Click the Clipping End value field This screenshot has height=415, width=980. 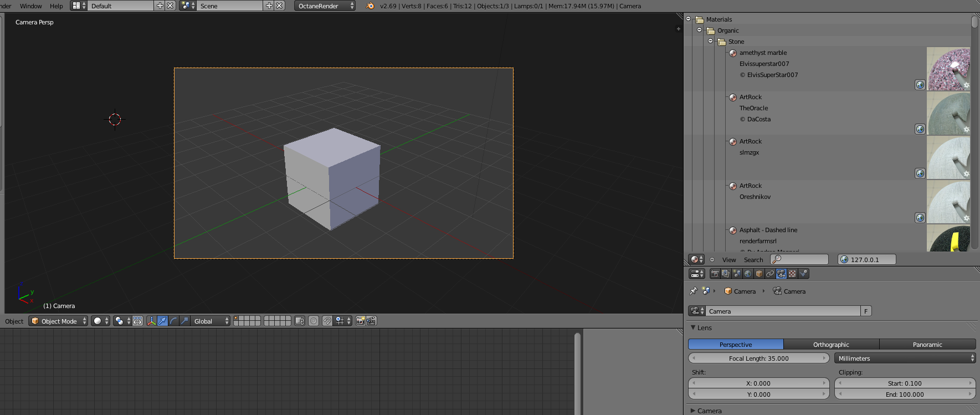pos(905,394)
